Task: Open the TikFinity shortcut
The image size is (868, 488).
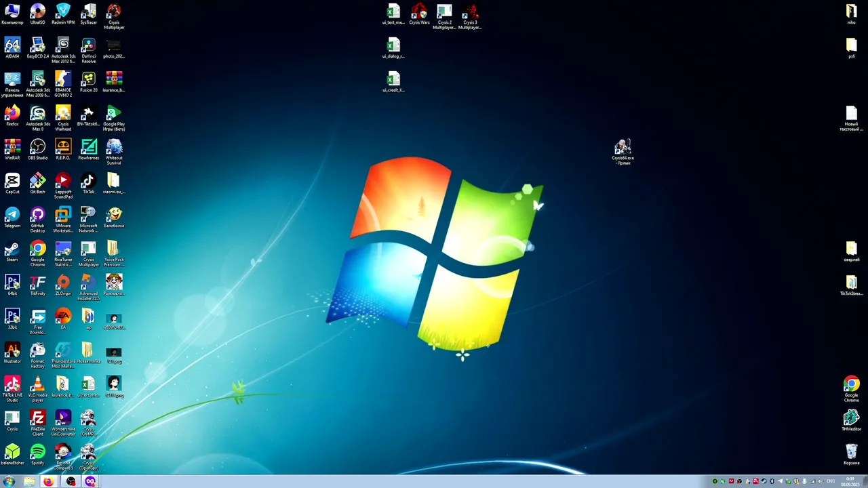Action: (x=37, y=285)
